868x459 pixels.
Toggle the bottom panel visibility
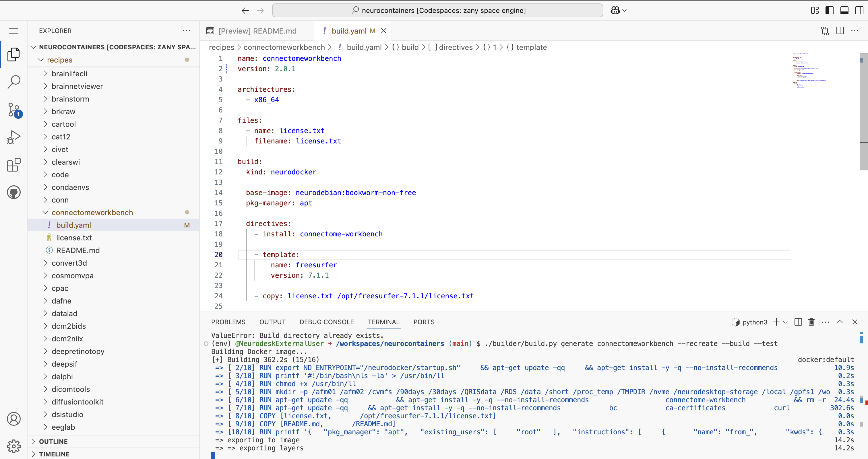tap(844, 10)
